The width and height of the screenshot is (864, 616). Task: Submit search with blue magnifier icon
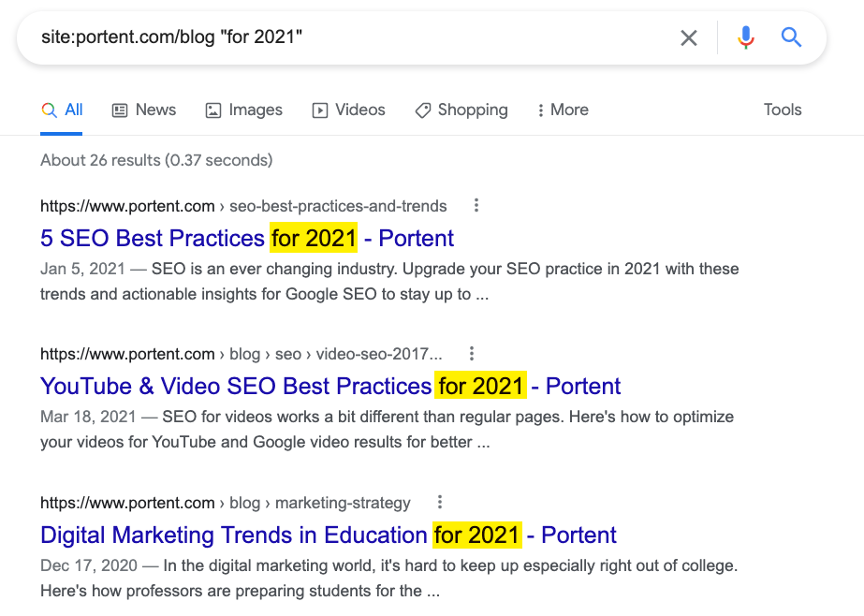[791, 37]
